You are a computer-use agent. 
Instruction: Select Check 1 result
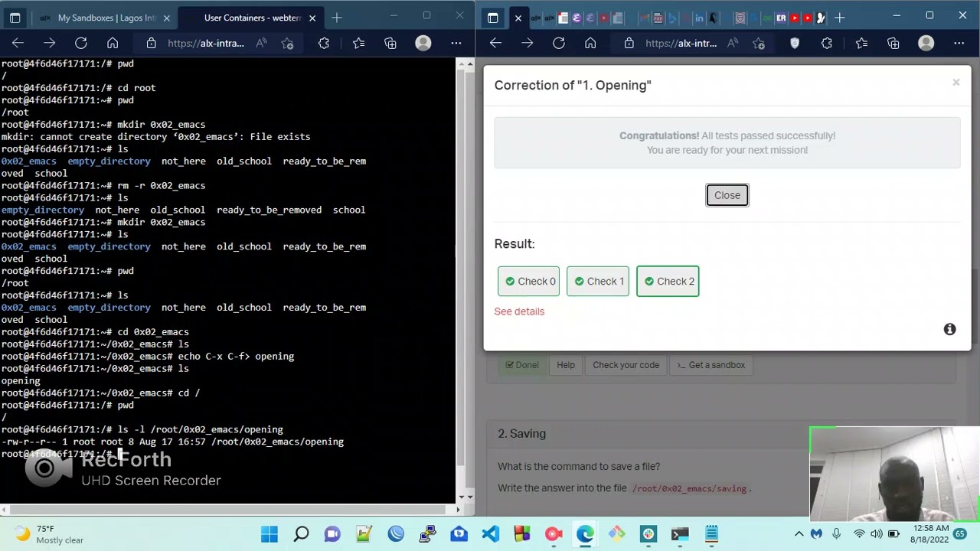(x=598, y=281)
